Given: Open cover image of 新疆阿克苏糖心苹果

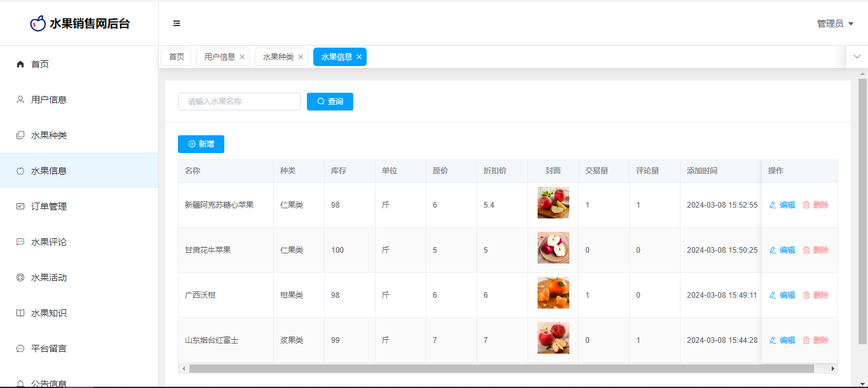Looking at the screenshot, I should point(553,203).
